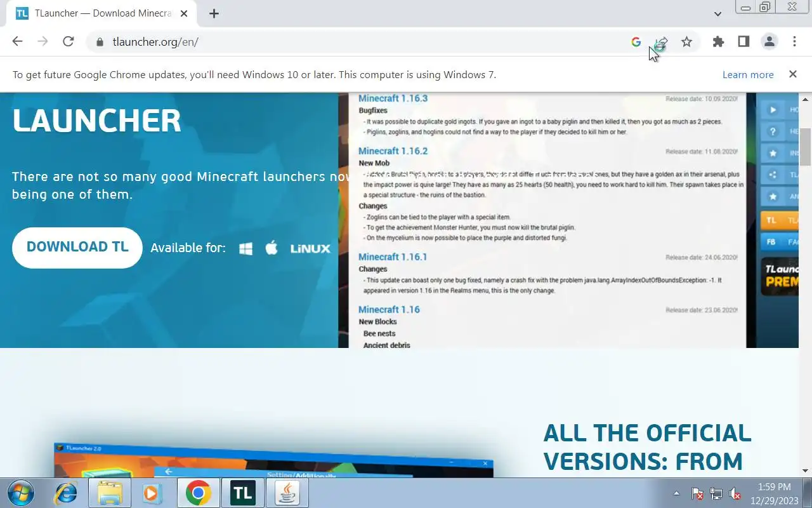This screenshot has height=508, width=812.
Task: Click the Bee nests line
Action: coord(379,333)
